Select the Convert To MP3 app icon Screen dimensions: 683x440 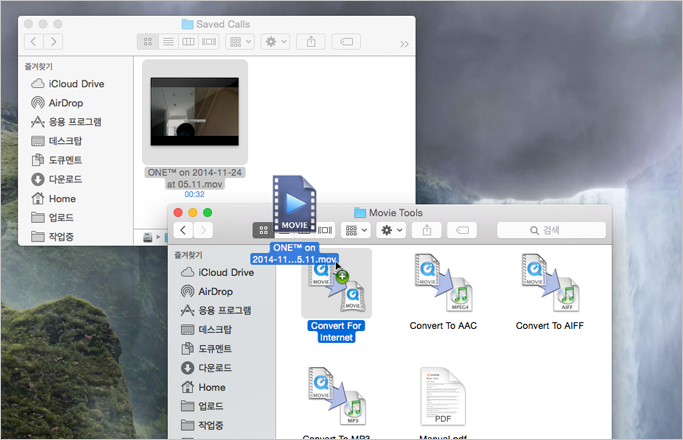tap(337, 396)
